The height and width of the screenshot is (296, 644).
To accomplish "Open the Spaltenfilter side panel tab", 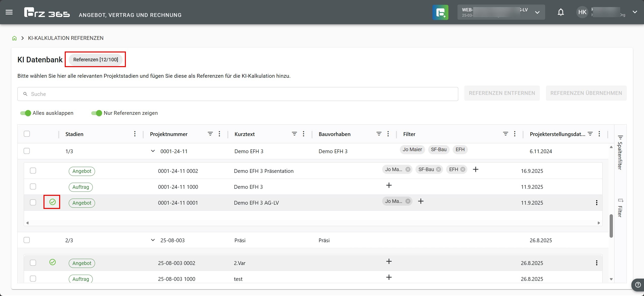I will pos(620,153).
